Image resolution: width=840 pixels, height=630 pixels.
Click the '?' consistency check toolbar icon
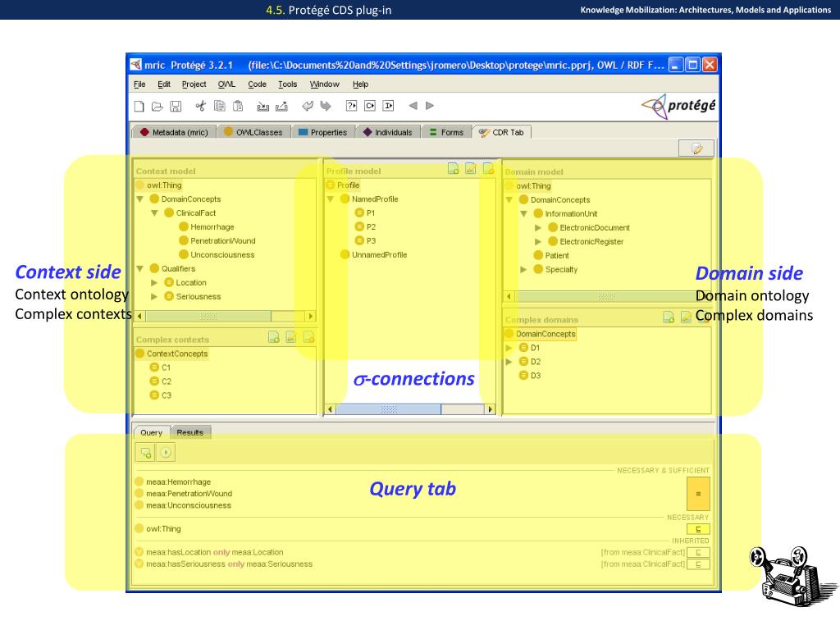coord(351,106)
